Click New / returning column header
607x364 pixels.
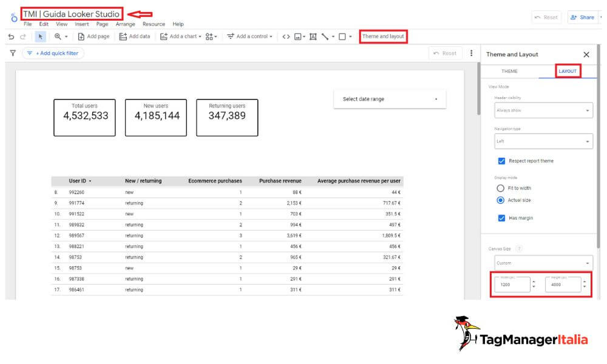(x=143, y=181)
